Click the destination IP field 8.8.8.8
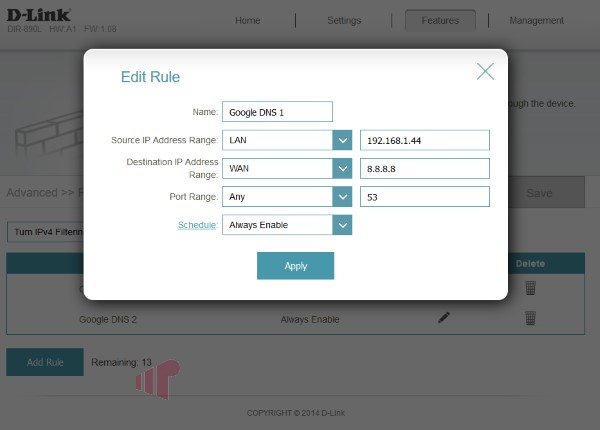Viewport: 600px width, 430px height. pos(425,168)
